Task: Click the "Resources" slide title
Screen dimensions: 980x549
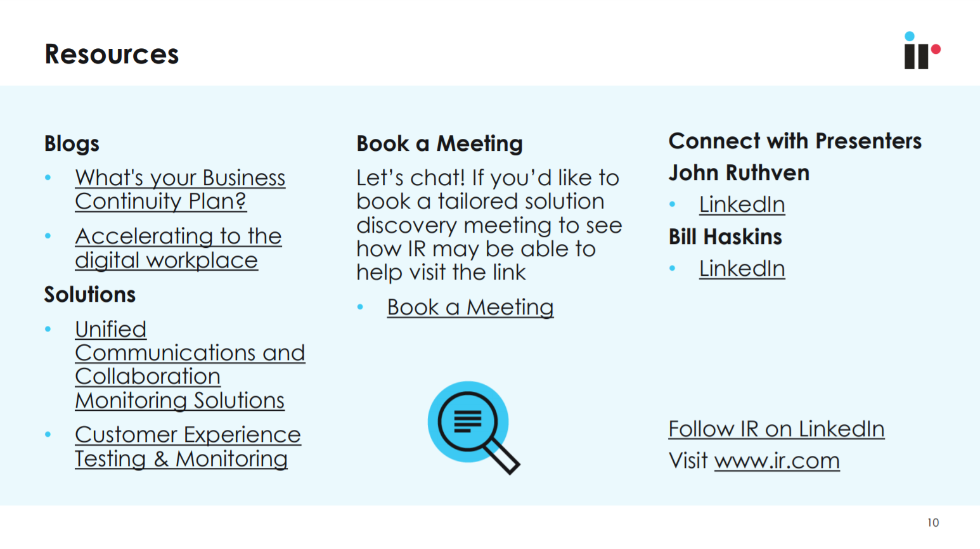Action: pos(112,55)
